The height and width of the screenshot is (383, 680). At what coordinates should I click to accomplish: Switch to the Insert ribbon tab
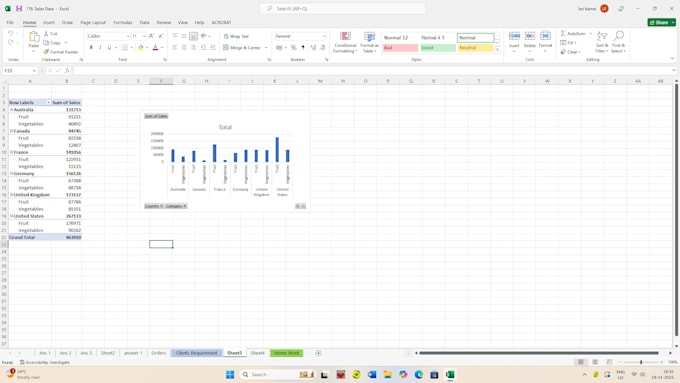(x=49, y=22)
